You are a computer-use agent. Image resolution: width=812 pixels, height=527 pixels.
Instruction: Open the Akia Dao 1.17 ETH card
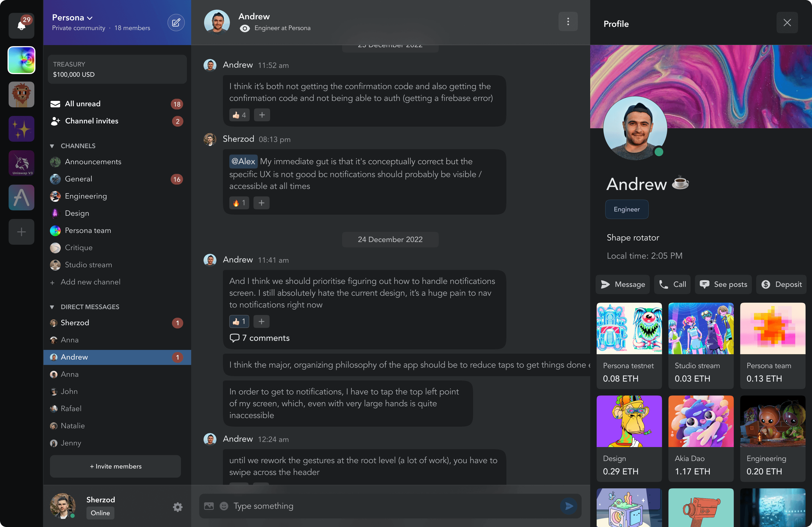click(701, 439)
